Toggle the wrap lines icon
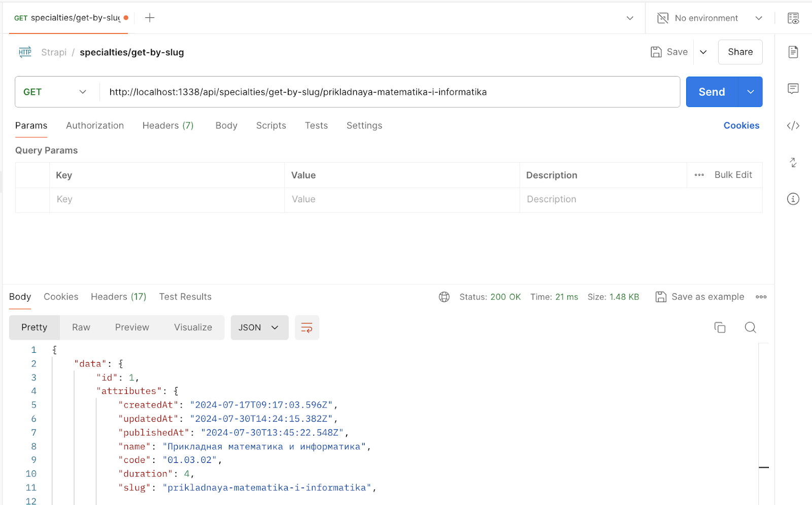 [307, 328]
